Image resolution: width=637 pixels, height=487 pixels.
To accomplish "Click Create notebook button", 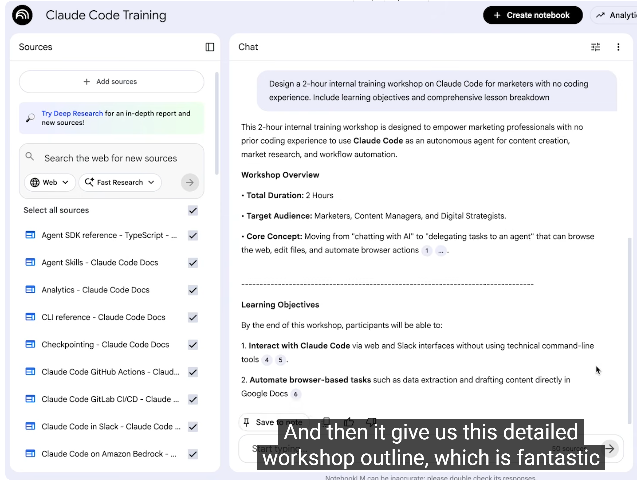I will (533, 15).
